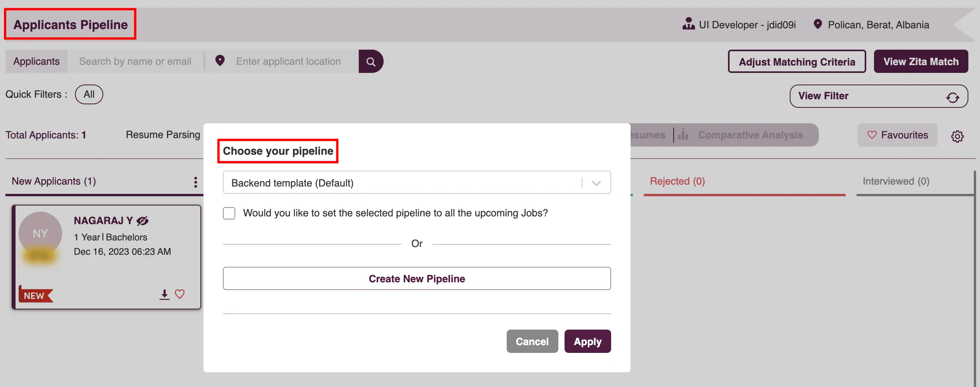Toggle the crossed-eye icon next to NAGARAJ Y

[142, 221]
